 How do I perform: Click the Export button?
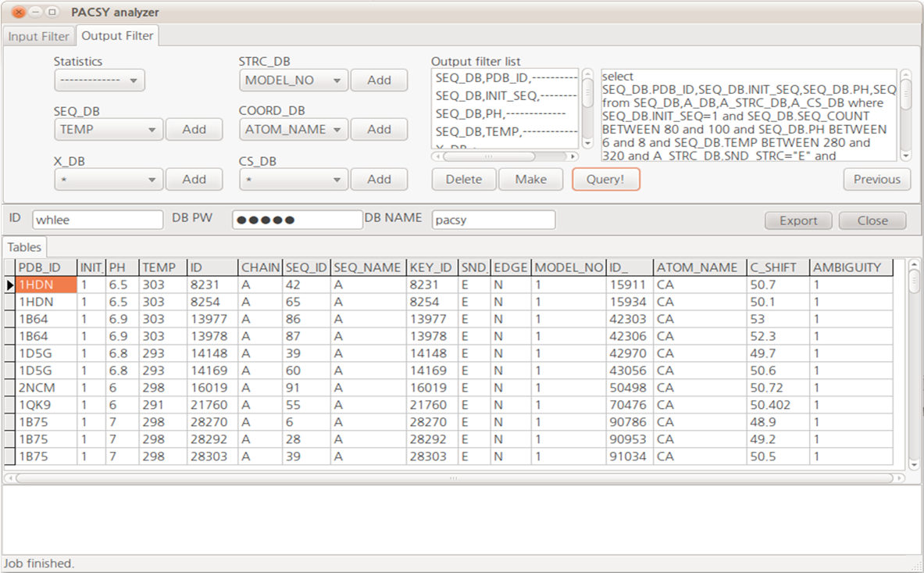point(798,220)
